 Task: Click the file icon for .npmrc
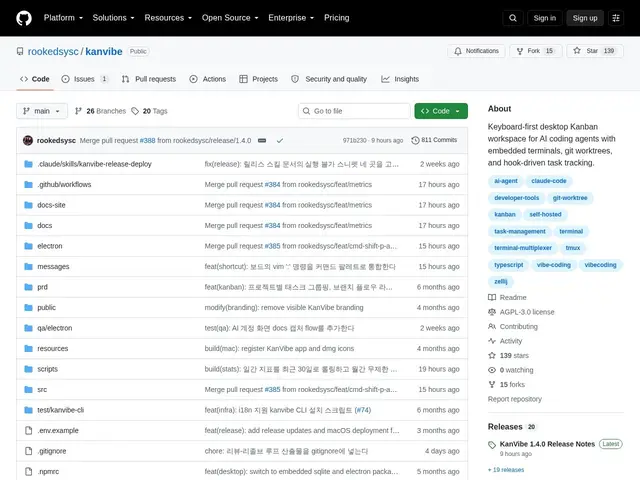click(28, 471)
